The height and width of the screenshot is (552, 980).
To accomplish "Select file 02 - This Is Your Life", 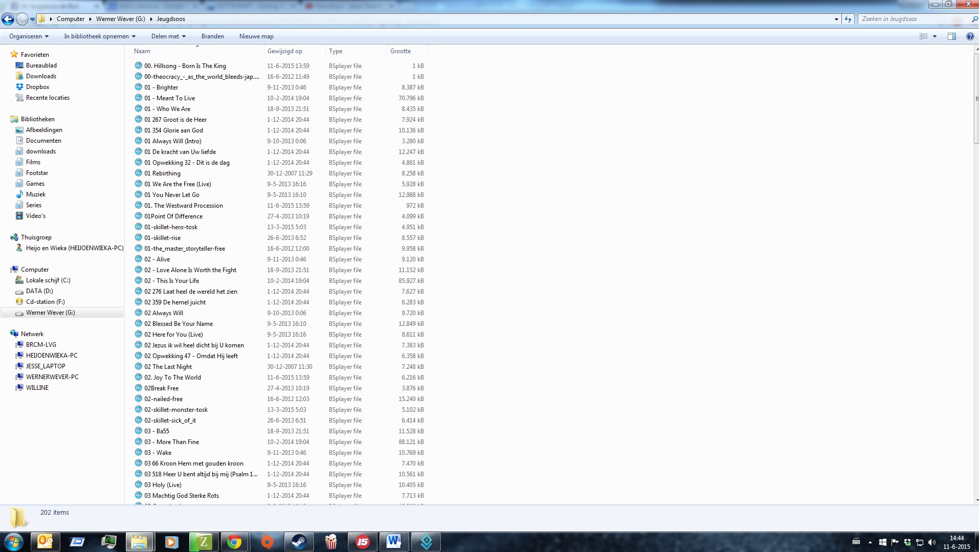I will point(171,281).
